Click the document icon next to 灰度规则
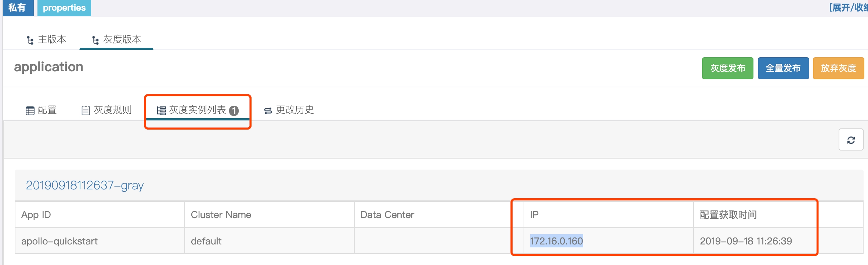Viewport: 868px width, 265px height. pos(86,110)
